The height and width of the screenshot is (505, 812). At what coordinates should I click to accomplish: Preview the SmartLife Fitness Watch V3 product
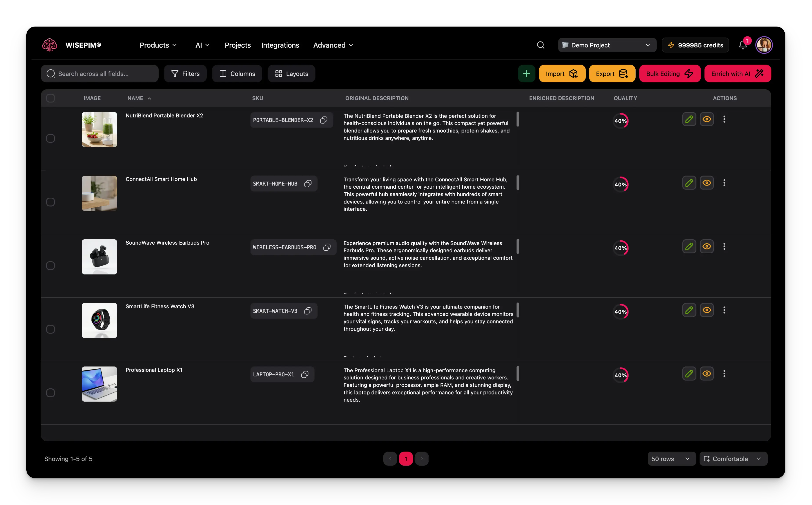(x=707, y=310)
